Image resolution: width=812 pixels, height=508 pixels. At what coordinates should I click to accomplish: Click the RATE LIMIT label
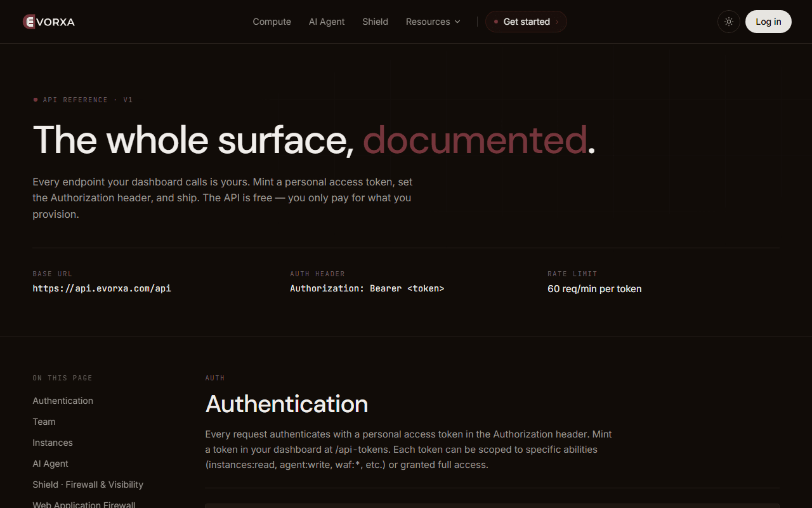[x=572, y=274]
